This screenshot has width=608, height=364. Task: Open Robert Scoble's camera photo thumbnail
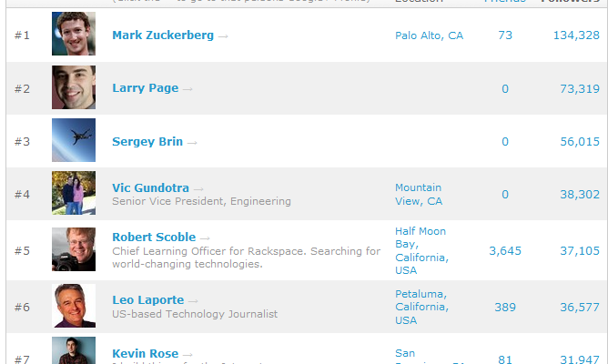point(74,249)
